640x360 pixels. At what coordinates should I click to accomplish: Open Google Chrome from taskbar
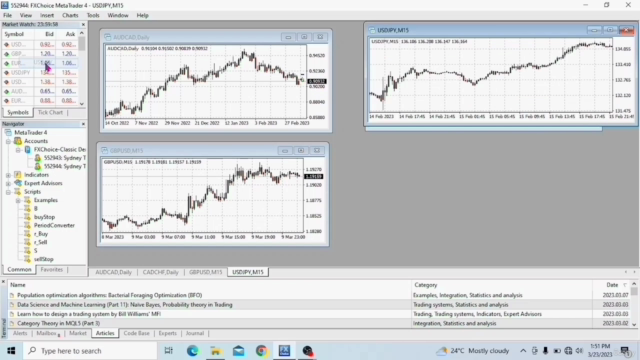[262, 351]
